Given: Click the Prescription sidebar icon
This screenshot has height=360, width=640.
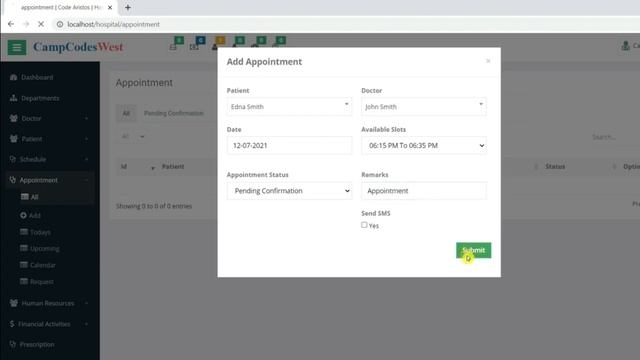Looking at the screenshot, I should coord(13,344).
